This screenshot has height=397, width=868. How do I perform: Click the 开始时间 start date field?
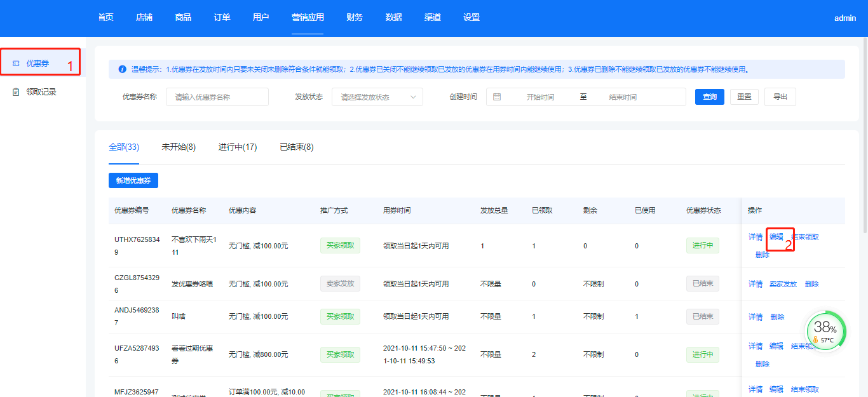pyautogui.click(x=539, y=97)
